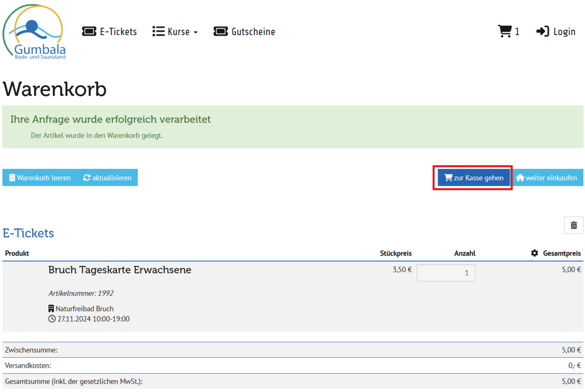Delete the item using the trash icon button
Image resolution: width=585 pixels, height=392 pixels.
point(573,225)
